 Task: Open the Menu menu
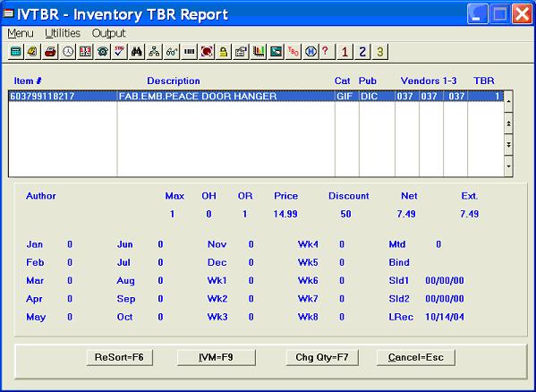point(21,33)
